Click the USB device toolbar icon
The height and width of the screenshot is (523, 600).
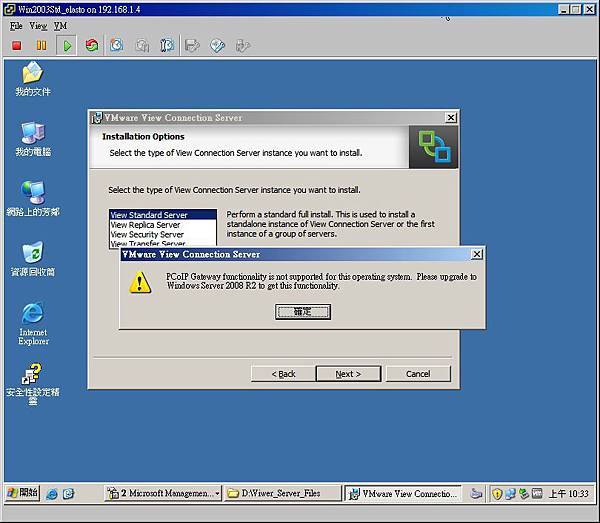[x=243, y=46]
